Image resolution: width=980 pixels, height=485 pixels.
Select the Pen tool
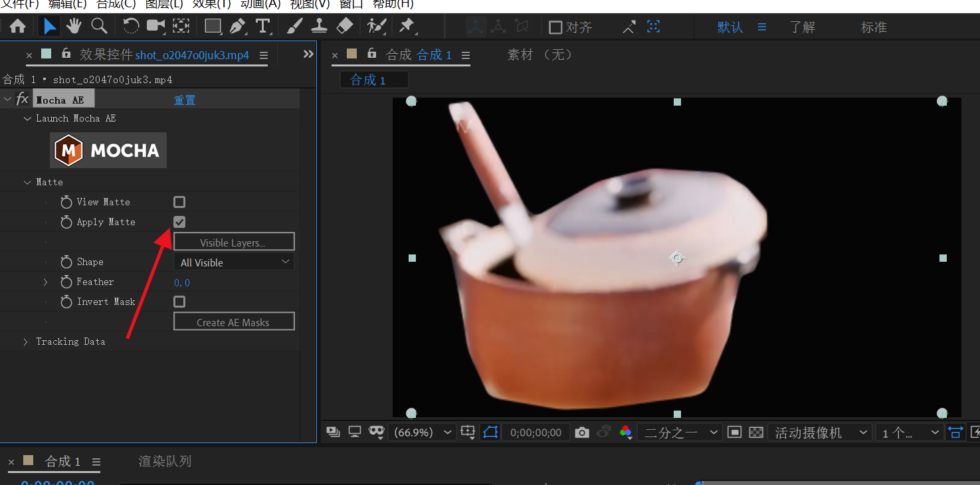(x=237, y=27)
